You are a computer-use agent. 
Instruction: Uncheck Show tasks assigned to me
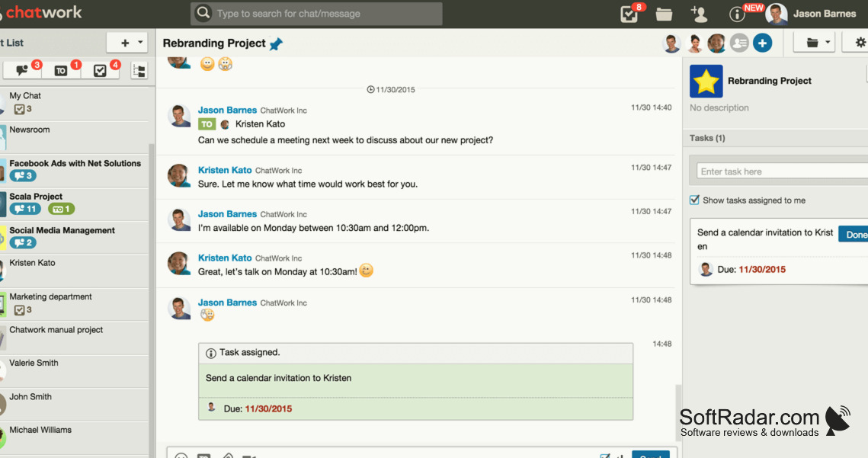coord(694,200)
